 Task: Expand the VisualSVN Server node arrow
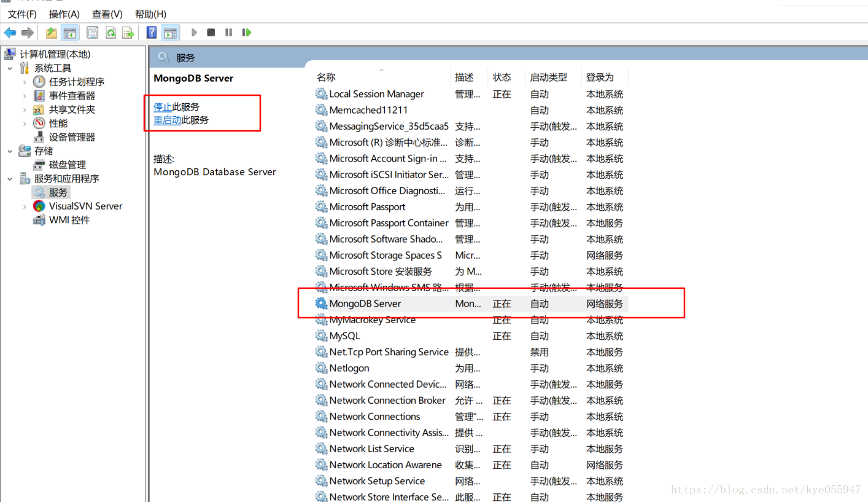(x=25, y=206)
